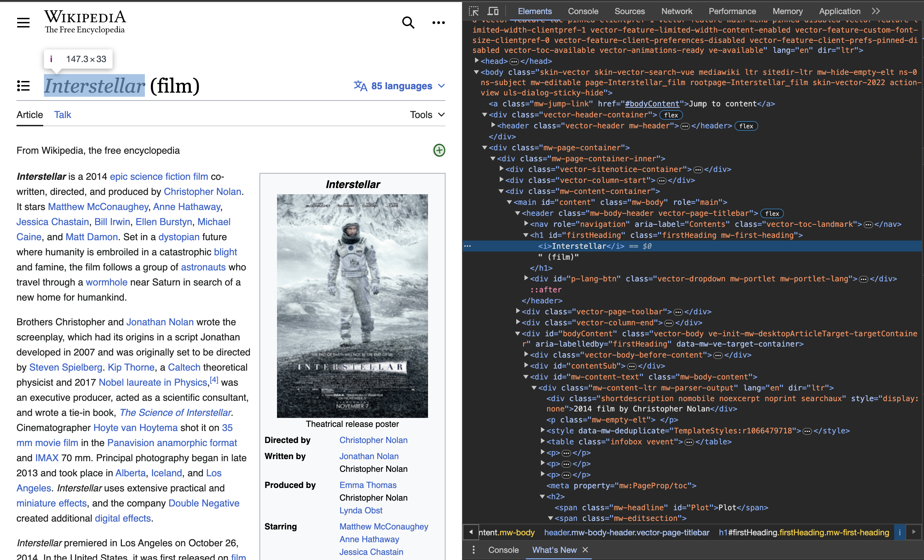
Task: Click the Interstellar theatrical poster image
Action: 352,305
